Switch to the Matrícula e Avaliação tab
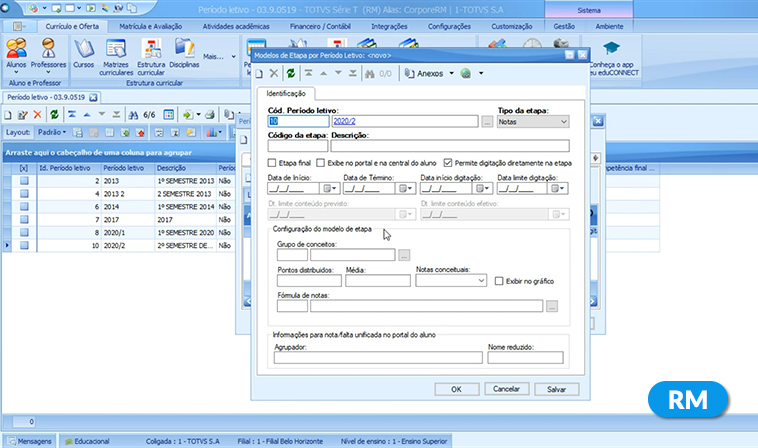The image size is (758, 448). 151,24
